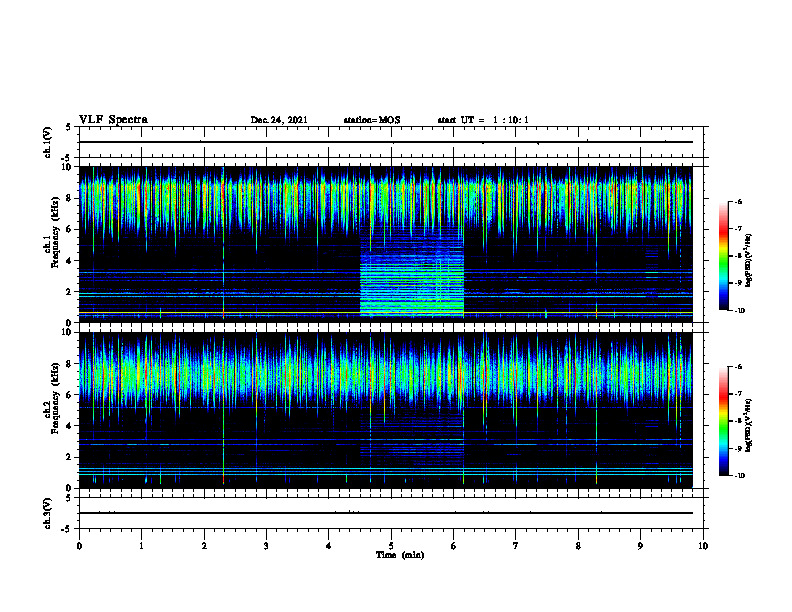Click the 'start UT = 1:10:1' text
The width and height of the screenshot is (792, 612).
coord(483,120)
